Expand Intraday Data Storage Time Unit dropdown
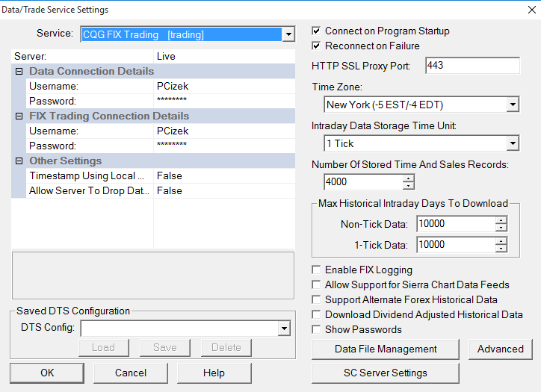The width and height of the screenshot is (541, 392). [x=512, y=143]
